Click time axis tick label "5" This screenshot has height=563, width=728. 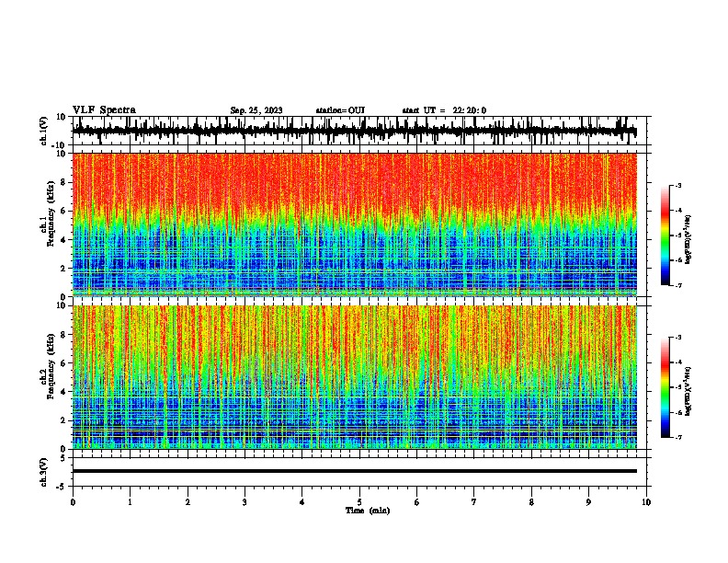[359, 502]
